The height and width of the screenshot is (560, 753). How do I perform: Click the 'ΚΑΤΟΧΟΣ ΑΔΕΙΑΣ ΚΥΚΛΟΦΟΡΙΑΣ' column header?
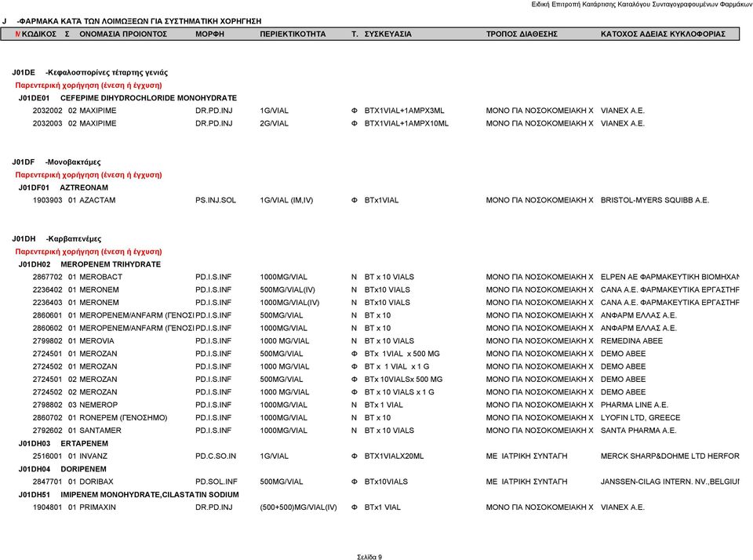pyautogui.click(x=663, y=34)
